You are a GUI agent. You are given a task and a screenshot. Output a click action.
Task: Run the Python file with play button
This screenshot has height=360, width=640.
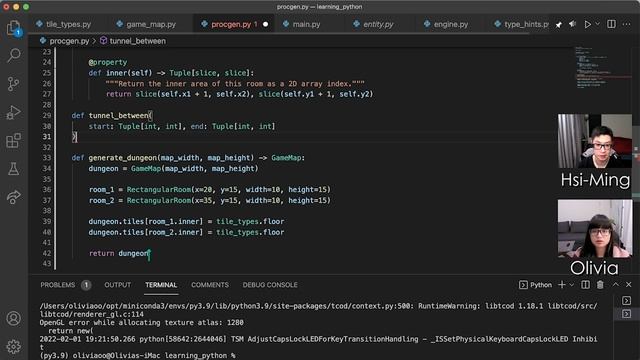[587, 24]
